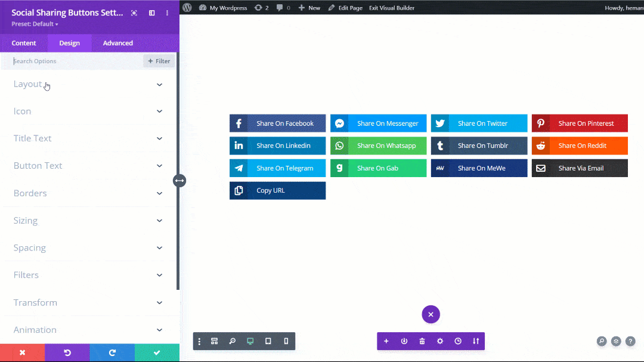Image resolution: width=644 pixels, height=362 pixels.
Task: Click the Share On Whatsapp button
Action: [378, 146]
